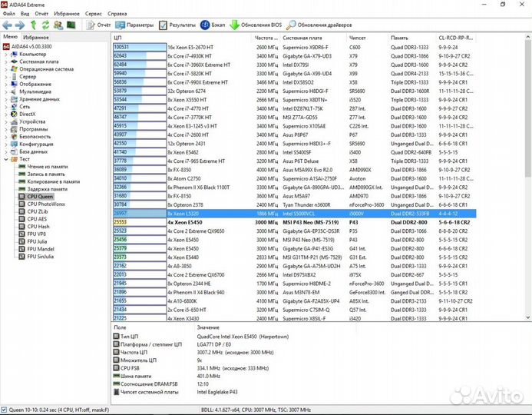Start Бэкап from the toolbar
Image resolution: width=532 pixels, height=415 pixels.
pos(213,25)
